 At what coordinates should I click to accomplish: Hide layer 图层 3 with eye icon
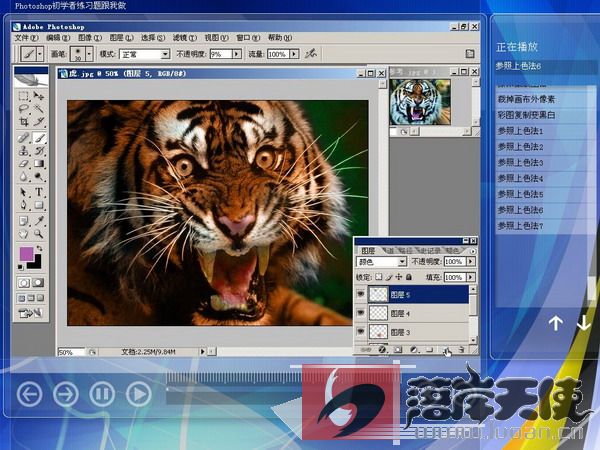pyautogui.click(x=360, y=331)
